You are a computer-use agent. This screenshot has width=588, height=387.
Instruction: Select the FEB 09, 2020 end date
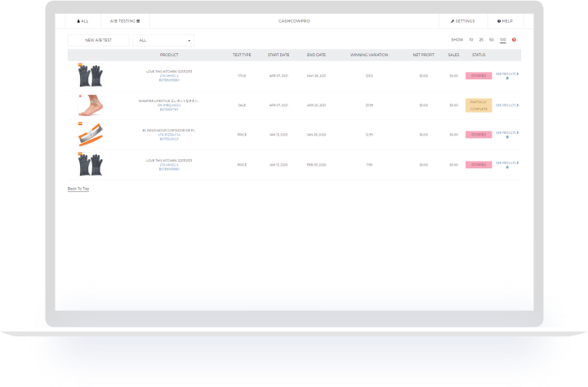click(x=316, y=165)
